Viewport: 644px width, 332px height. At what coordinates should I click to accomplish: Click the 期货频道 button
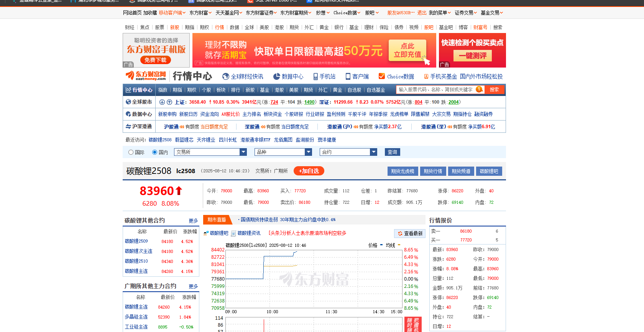461,171
